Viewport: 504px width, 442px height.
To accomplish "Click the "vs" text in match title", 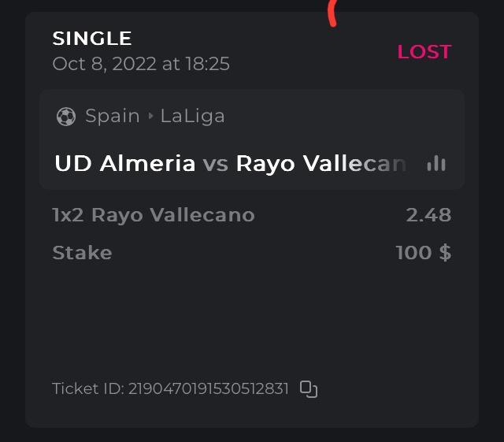I will point(215,164).
